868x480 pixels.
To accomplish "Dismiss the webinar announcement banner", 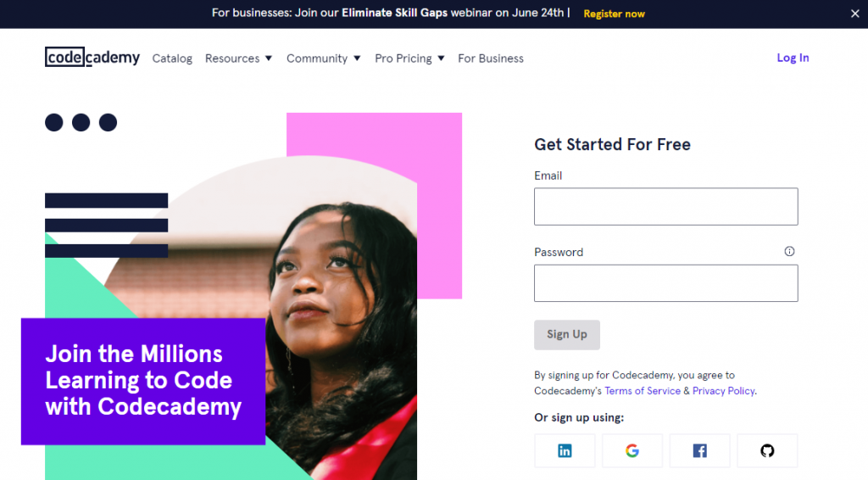I will 854,14.
